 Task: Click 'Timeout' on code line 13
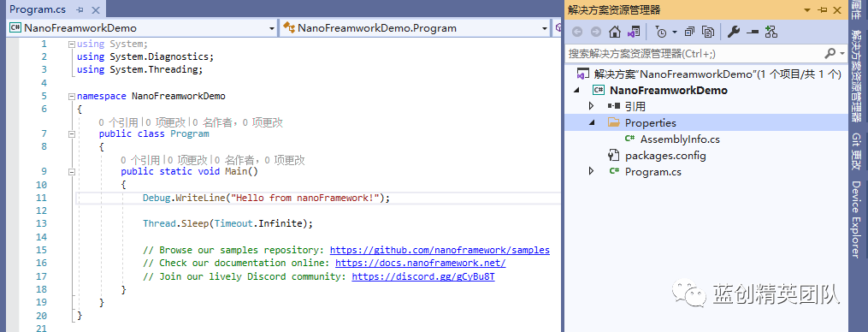pos(233,223)
